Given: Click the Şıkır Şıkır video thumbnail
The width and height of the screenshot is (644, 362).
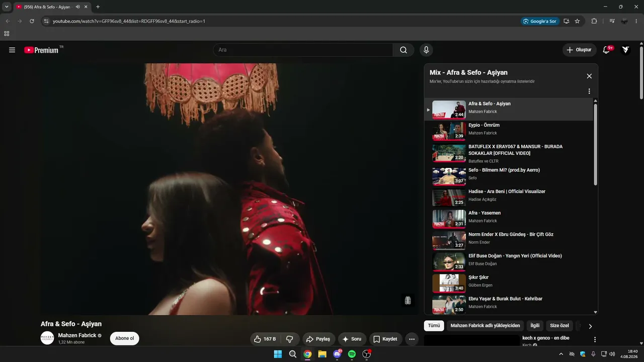Looking at the screenshot, I should coord(449,283).
